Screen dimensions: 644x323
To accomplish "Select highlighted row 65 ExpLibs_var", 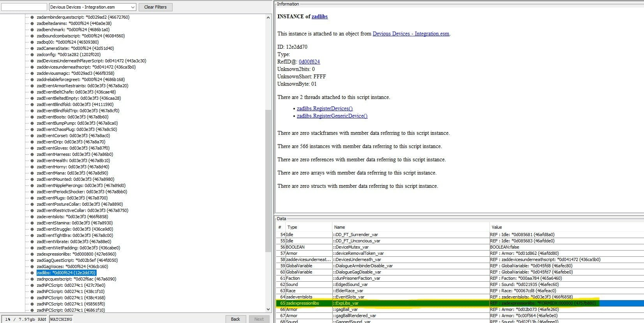I will pos(460,303).
